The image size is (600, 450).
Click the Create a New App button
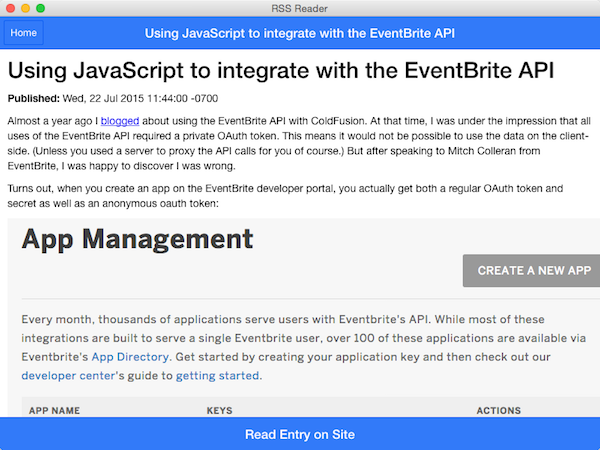click(x=532, y=271)
